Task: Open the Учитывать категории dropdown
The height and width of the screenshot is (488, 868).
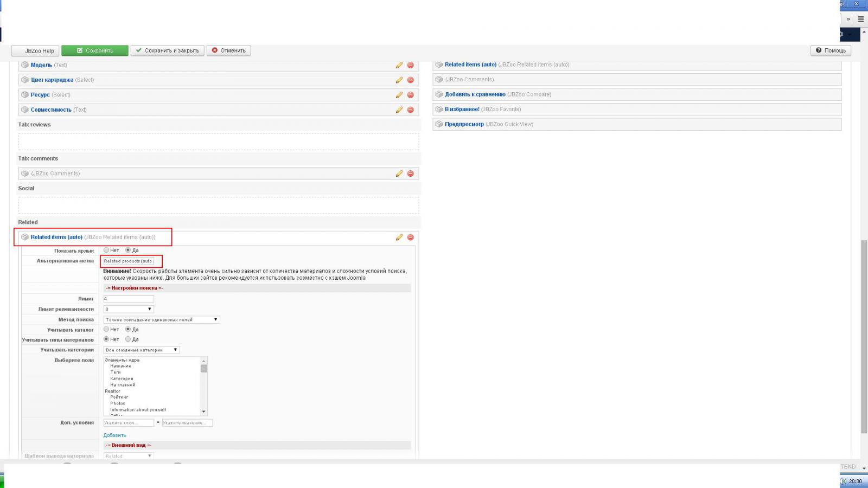Action: (x=141, y=350)
